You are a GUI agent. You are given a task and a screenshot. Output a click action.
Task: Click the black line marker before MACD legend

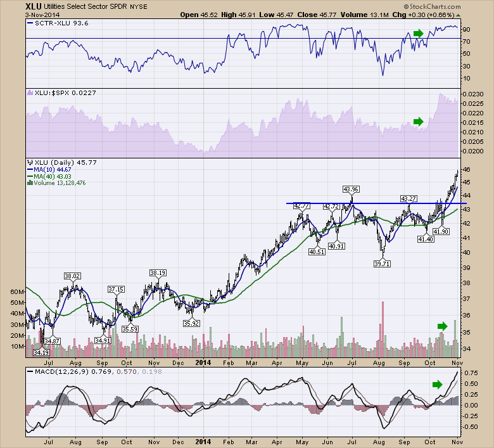point(30,372)
